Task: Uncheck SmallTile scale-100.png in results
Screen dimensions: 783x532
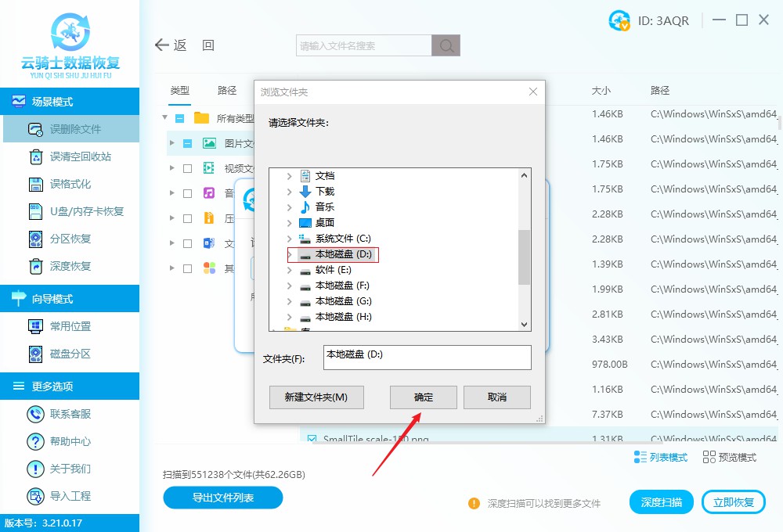Action: pos(313,439)
